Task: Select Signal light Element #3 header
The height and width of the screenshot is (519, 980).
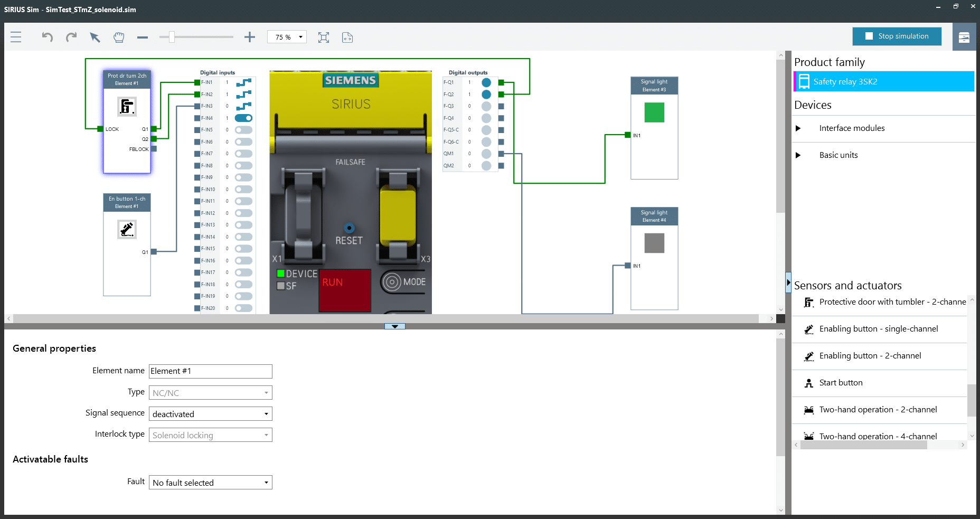Action: 654,86
